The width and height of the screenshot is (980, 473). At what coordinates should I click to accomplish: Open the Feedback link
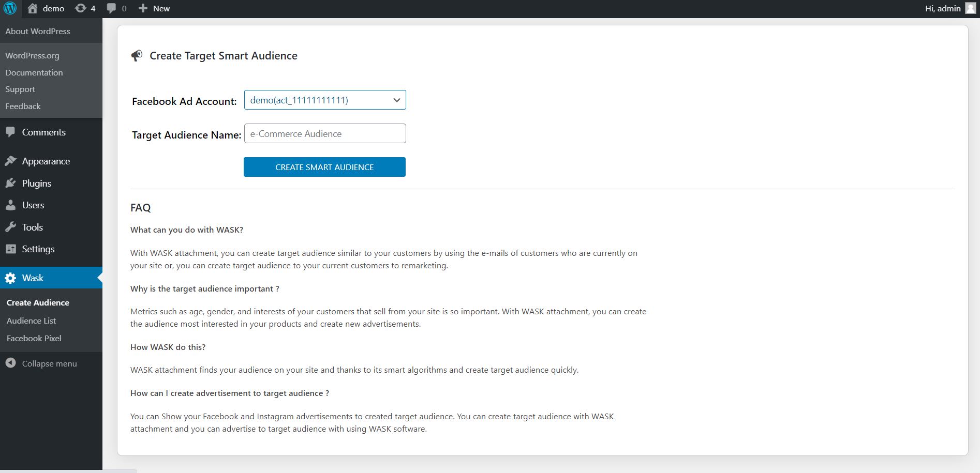click(x=23, y=106)
